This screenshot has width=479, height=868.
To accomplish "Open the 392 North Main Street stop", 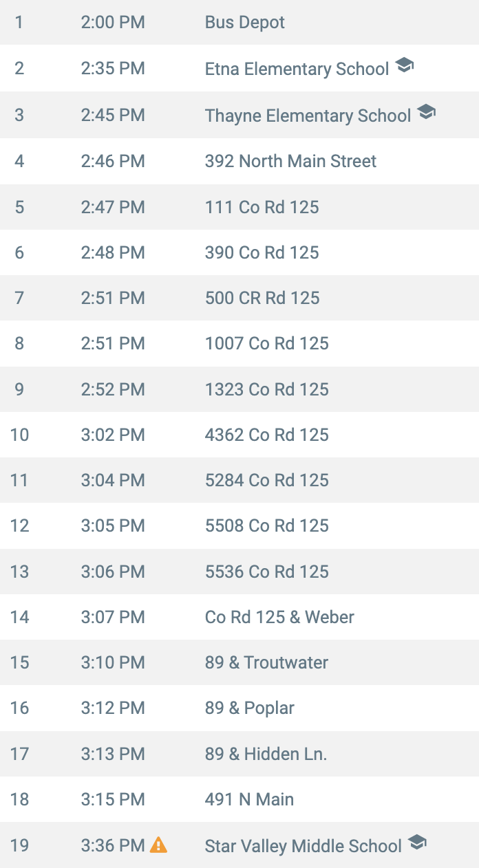I will 239,161.
